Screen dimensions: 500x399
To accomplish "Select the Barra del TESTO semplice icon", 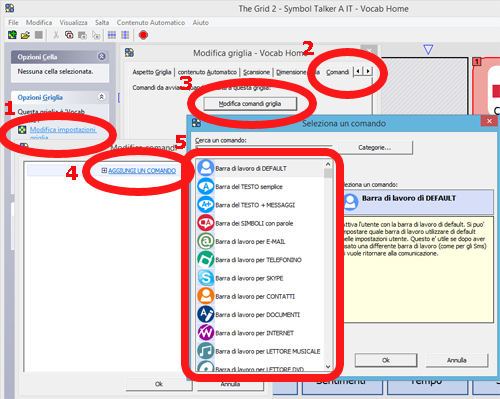I will (x=206, y=186).
